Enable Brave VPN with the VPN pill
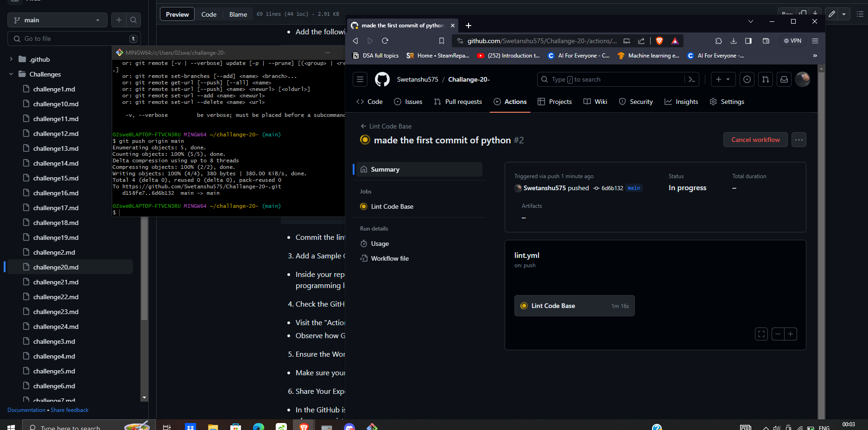This screenshot has width=868, height=430. click(792, 40)
